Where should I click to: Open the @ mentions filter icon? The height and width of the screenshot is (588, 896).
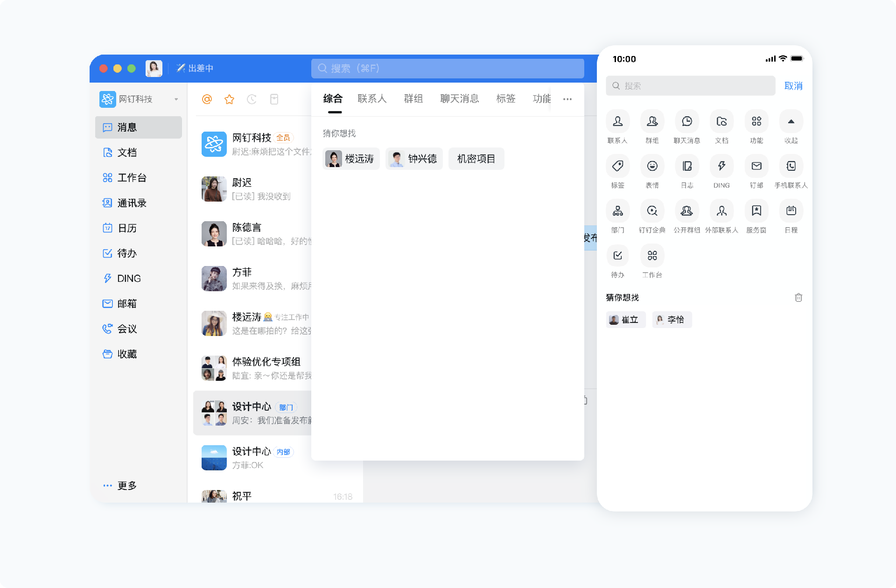click(x=207, y=99)
